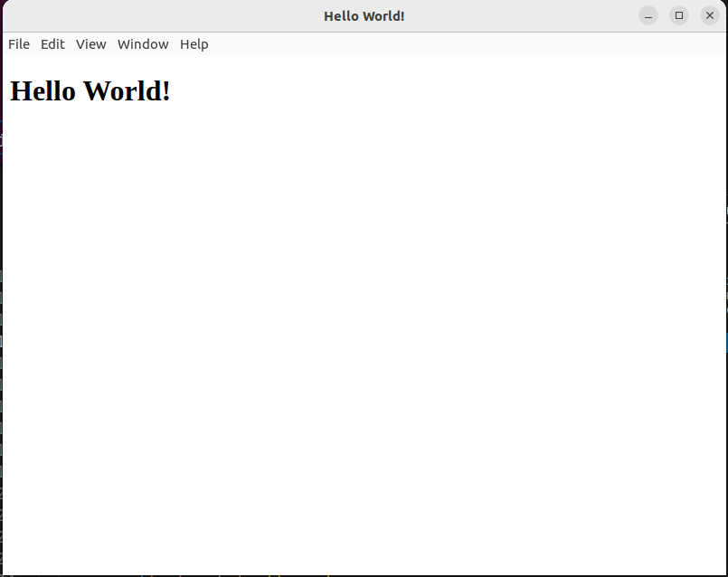The width and height of the screenshot is (728, 577).
Task: Show the Help menu
Action: pyautogui.click(x=194, y=44)
